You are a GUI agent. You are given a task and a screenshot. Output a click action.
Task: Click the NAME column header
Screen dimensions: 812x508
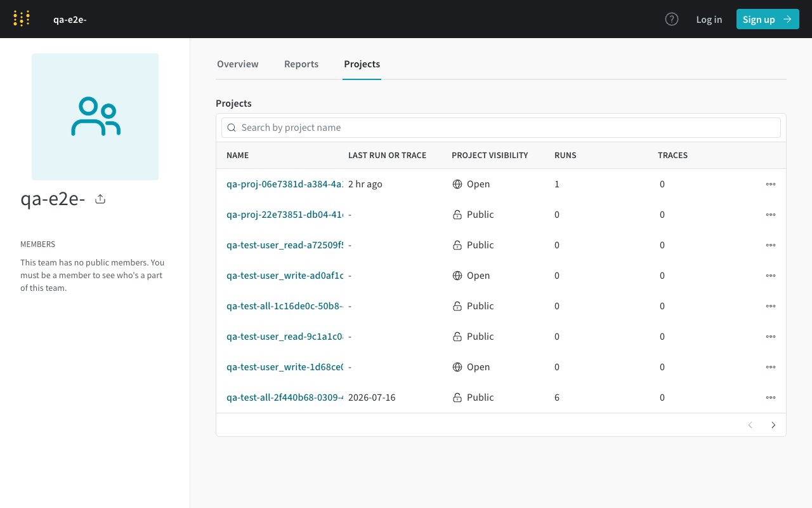click(238, 156)
